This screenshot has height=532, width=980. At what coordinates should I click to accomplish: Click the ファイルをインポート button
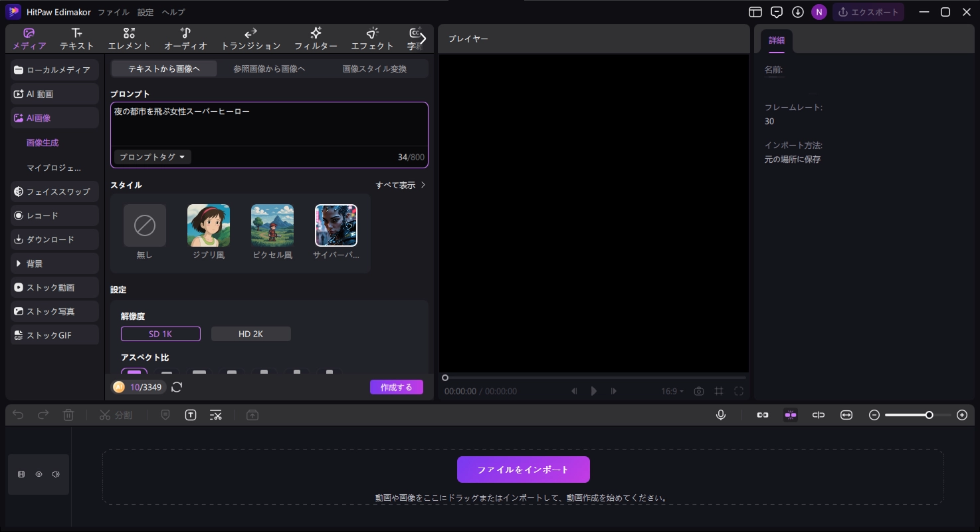[524, 469]
